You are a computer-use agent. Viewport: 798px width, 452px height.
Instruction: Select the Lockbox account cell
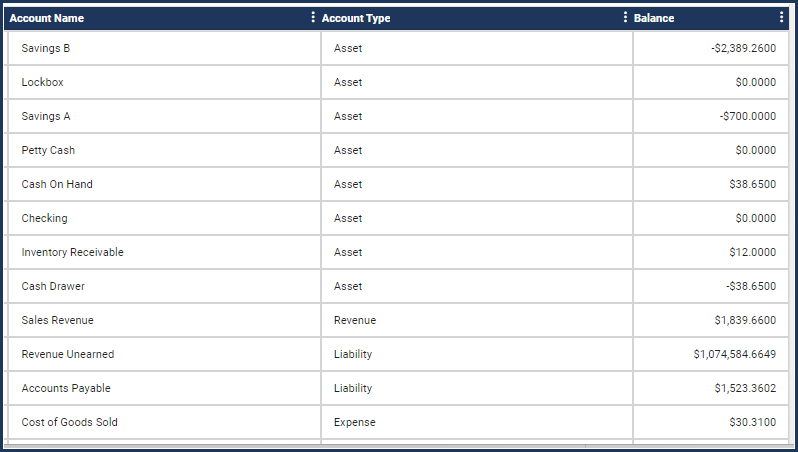tap(164, 82)
